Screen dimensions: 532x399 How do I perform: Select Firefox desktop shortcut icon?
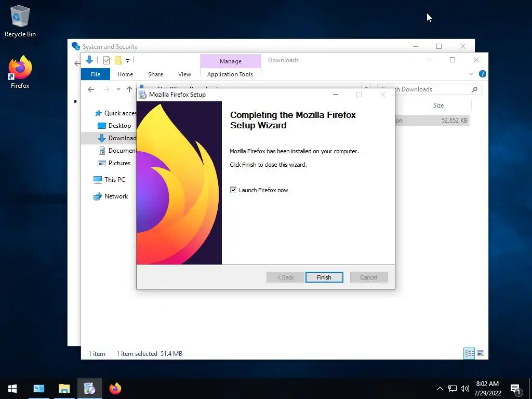[x=20, y=72]
